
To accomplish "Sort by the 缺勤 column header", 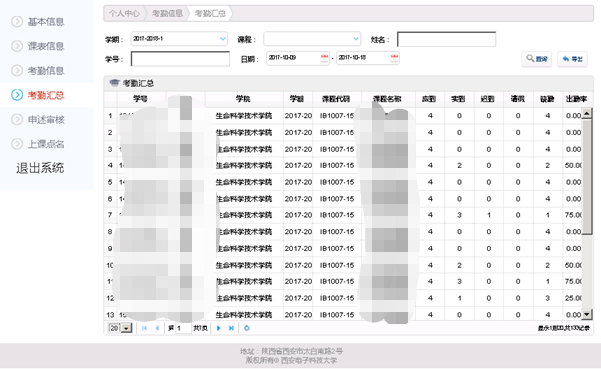I will [547, 99].
